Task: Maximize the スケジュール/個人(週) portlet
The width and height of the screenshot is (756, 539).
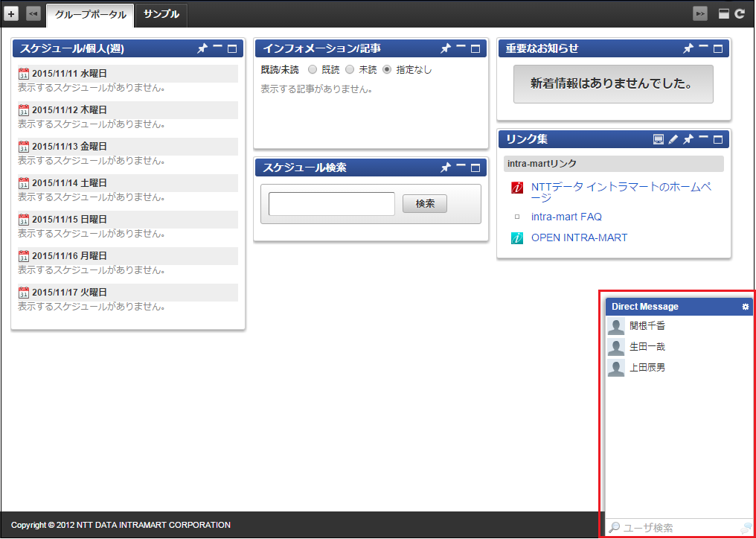Action: click(x=232, y=48)
